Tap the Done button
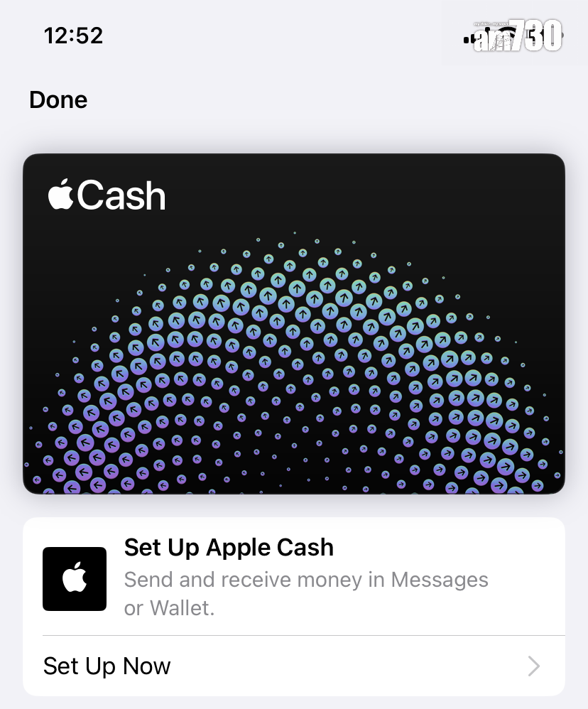 pyautogui.click(x=58, y=100)
